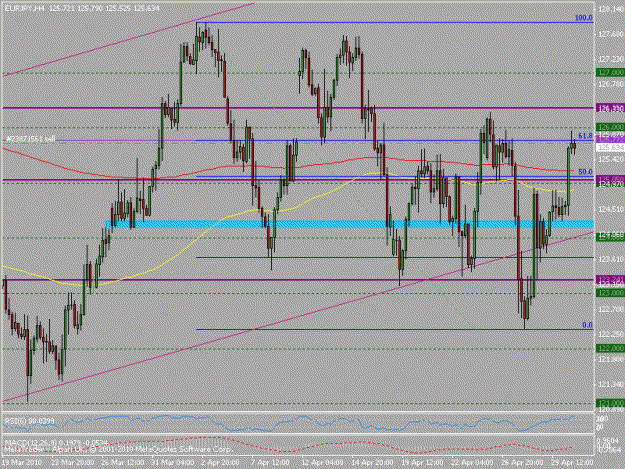Click the 12 Apr 04:00 time label
625x469 pixels.
click(x=322, y=463)
